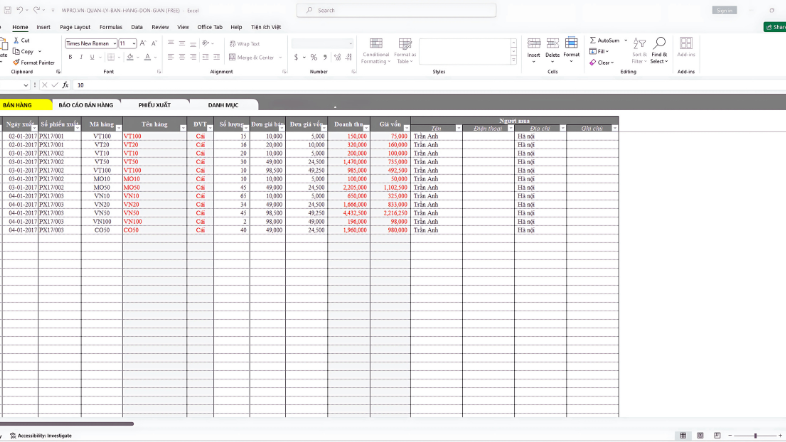Align cell text left

tap(171, 57)
